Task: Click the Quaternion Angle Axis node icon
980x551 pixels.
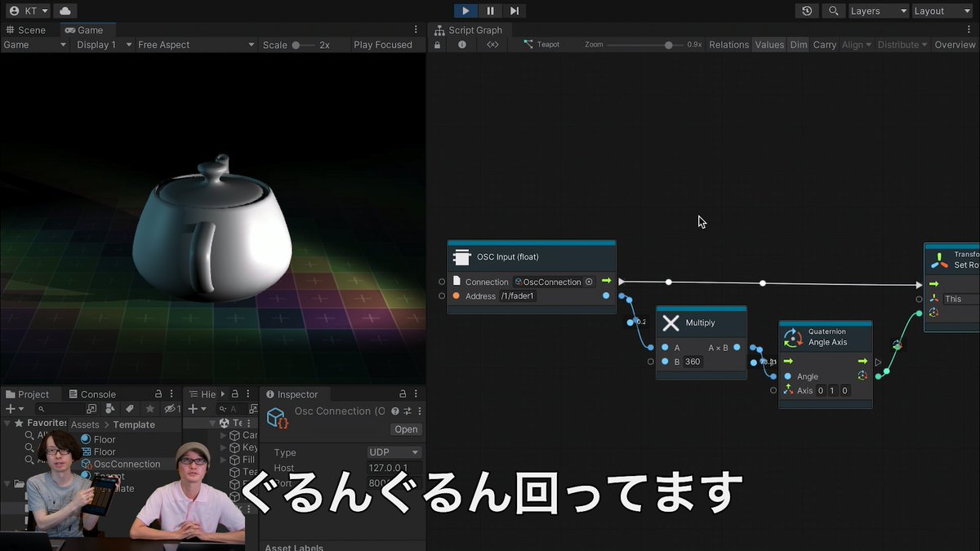Action: pyautogui.click(x=792, y=337)
